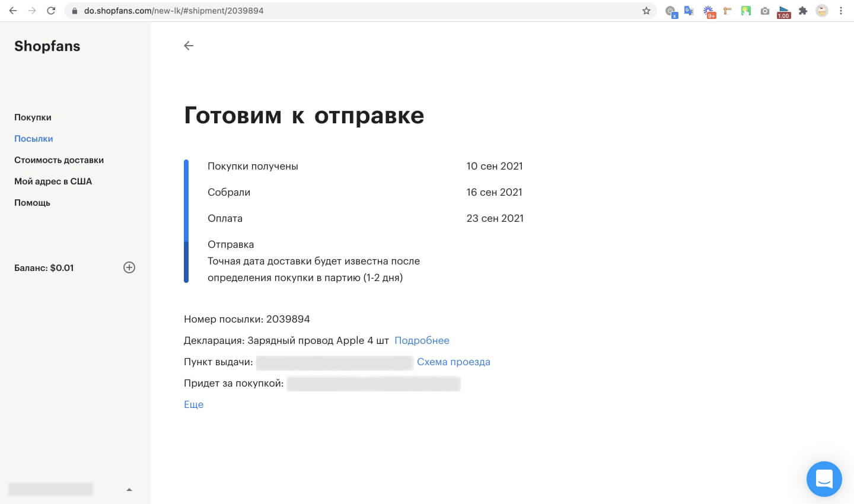Open the support chat bubble
The image size is (854, 504).
click(824, 479)
